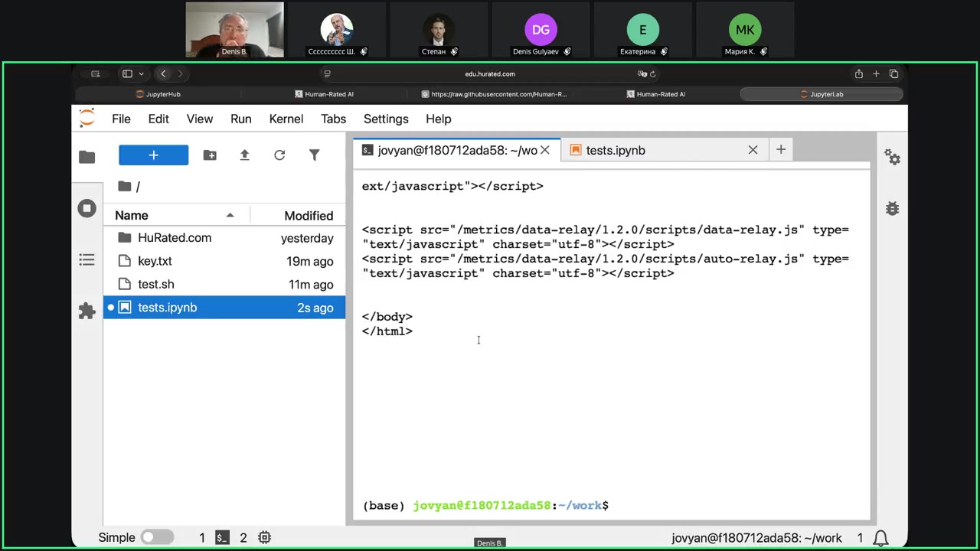Toggle the Simple interface mode switch
The height and width of the screenshot is (551, 980).
[157, 537]
